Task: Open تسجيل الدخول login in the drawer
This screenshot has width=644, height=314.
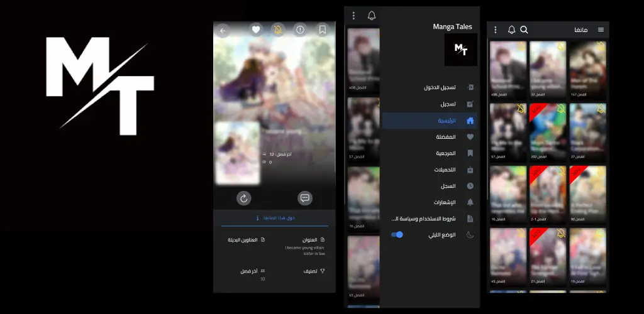Action: point(430,88)
